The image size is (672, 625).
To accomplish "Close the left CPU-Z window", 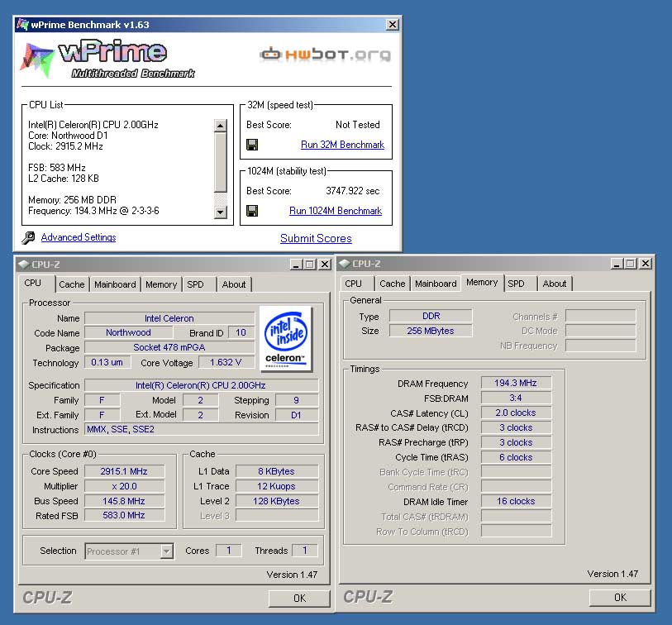I will click(x=326, y=265).
